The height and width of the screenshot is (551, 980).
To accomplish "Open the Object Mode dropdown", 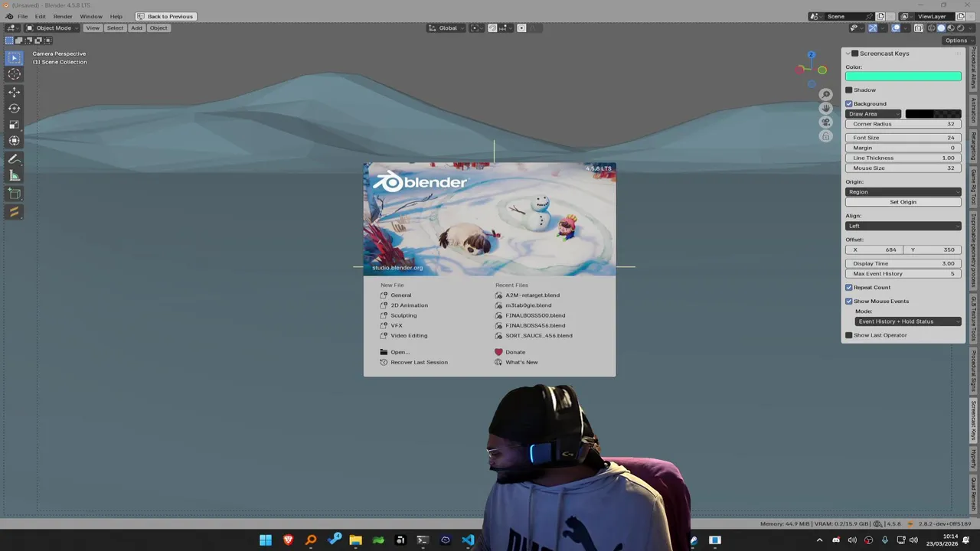I will click(52, 28).
